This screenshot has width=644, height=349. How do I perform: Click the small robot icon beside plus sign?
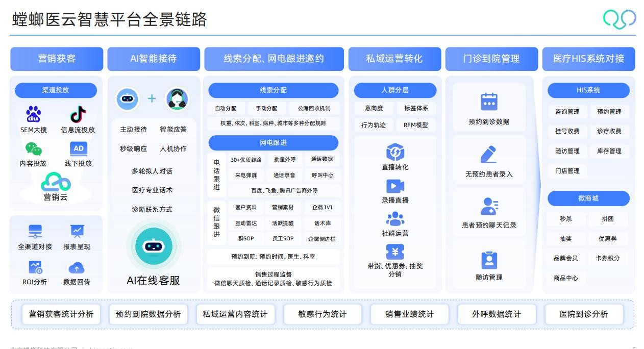click(x=127, y=98)
